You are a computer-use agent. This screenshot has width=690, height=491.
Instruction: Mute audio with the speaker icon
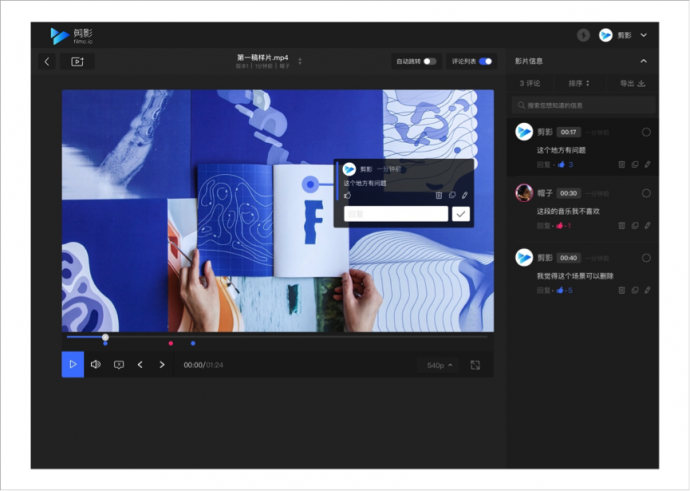[x=95, y=364]
